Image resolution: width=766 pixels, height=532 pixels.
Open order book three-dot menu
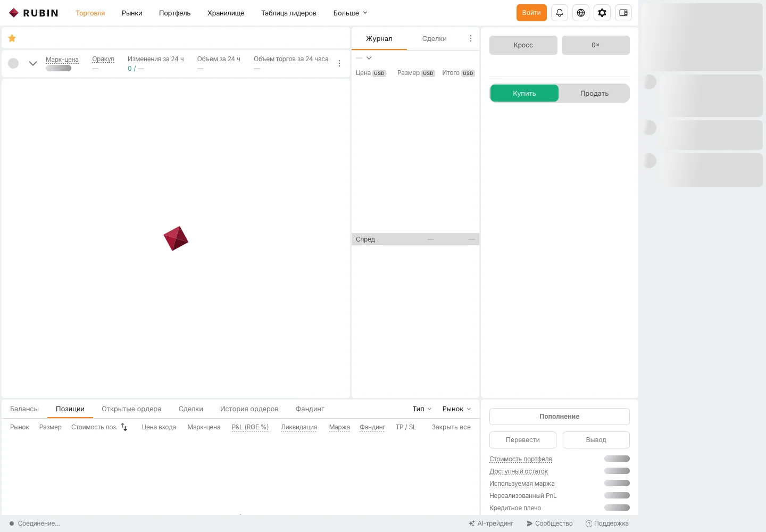pyautogui.click(x=471, y=38)
